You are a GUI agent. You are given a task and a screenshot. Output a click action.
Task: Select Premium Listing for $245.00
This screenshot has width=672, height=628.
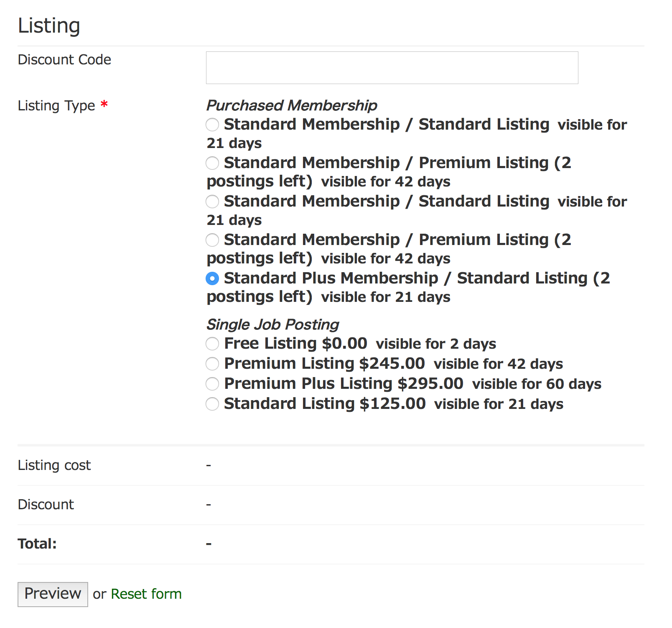pyautogui.click(x=212, y=364)
